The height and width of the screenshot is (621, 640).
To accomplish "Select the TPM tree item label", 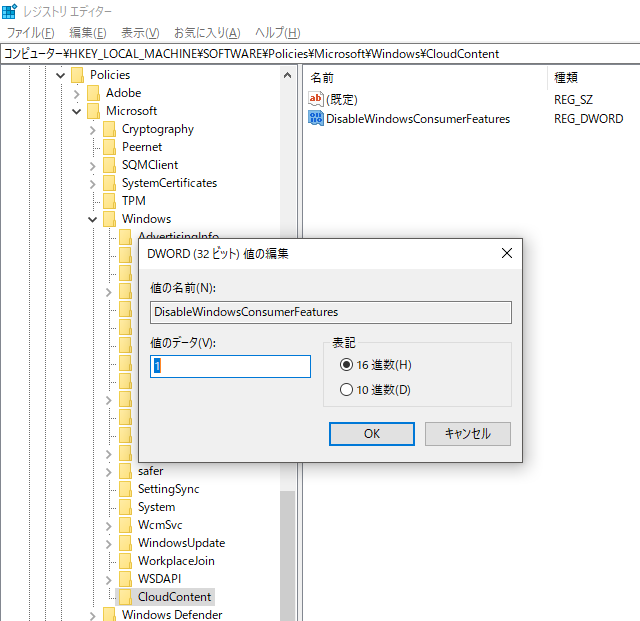I will (x=134, y=201).
